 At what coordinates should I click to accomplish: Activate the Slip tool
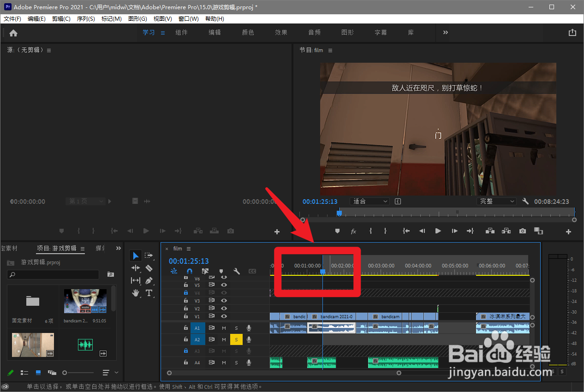click(x=136, y=280)
